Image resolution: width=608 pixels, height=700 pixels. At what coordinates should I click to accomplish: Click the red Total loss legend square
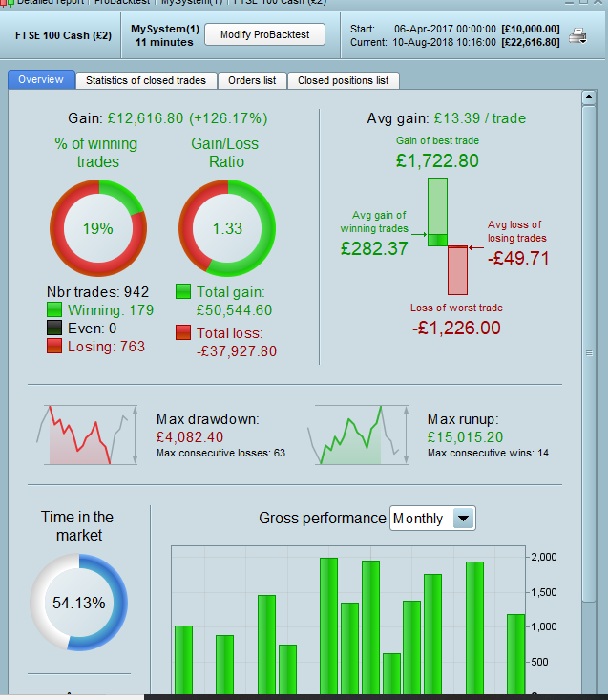tap(183, 332)
